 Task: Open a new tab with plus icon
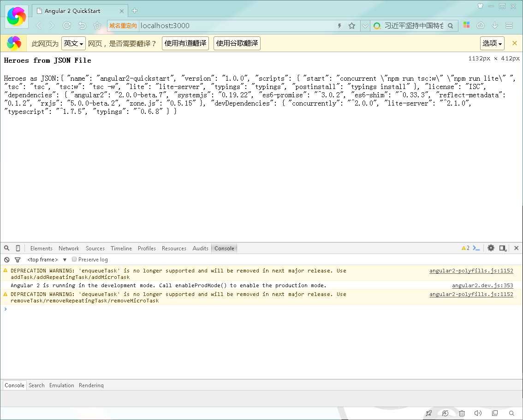135,11
